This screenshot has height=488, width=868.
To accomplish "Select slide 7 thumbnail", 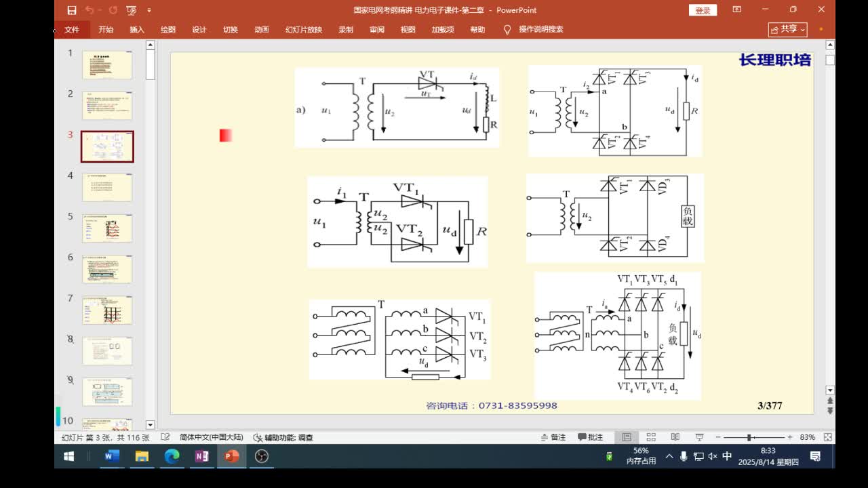I will point(107,310).
